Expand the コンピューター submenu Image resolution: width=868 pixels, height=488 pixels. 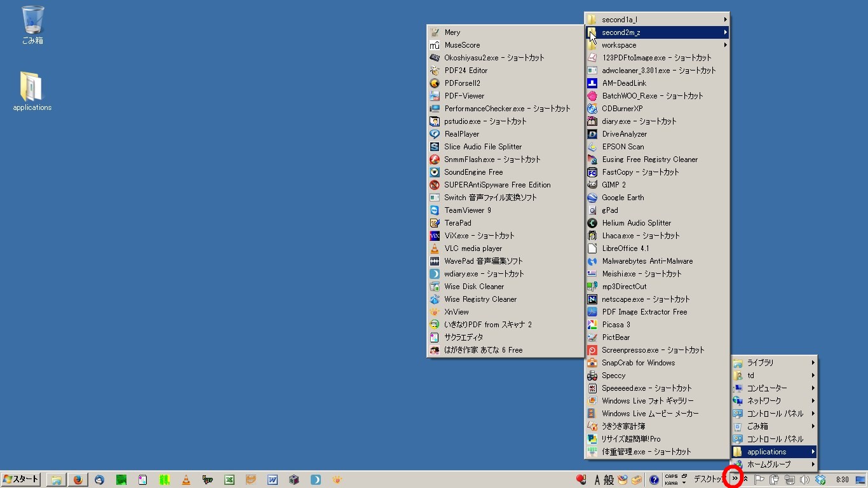point(774,388)
